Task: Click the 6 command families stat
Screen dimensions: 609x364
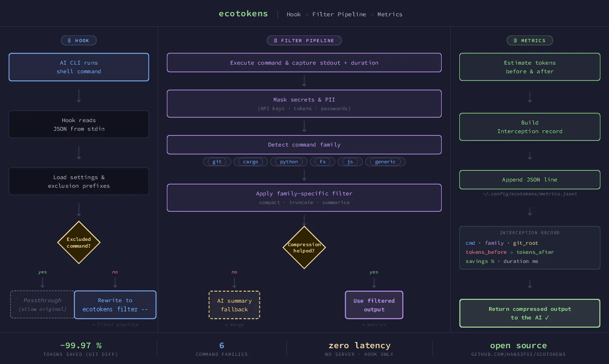Action: [x=222, y=349]
